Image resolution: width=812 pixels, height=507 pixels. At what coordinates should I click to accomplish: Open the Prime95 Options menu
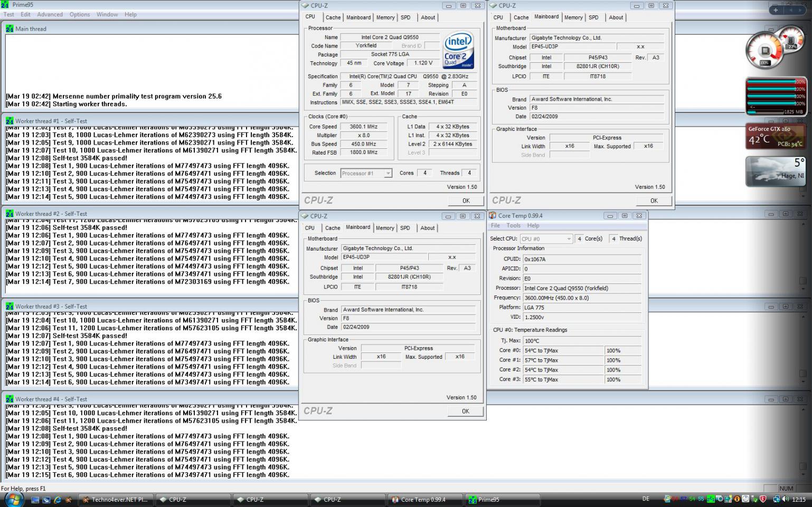(80, 14)
